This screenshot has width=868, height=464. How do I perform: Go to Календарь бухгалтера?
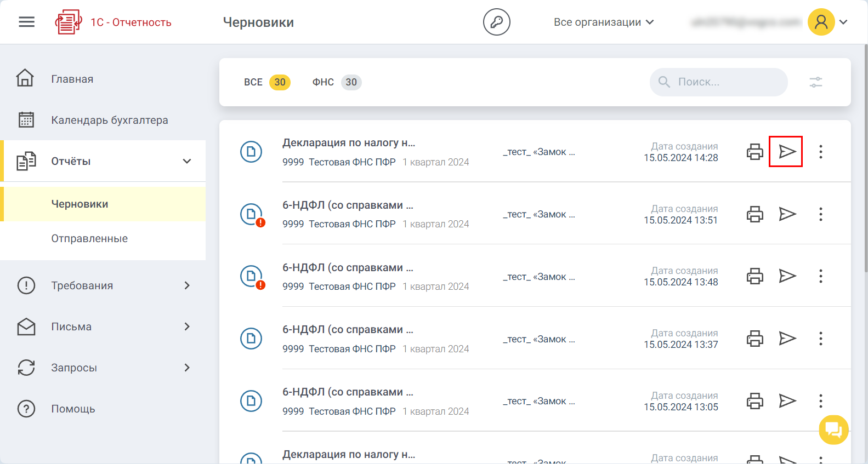point(110,120)
